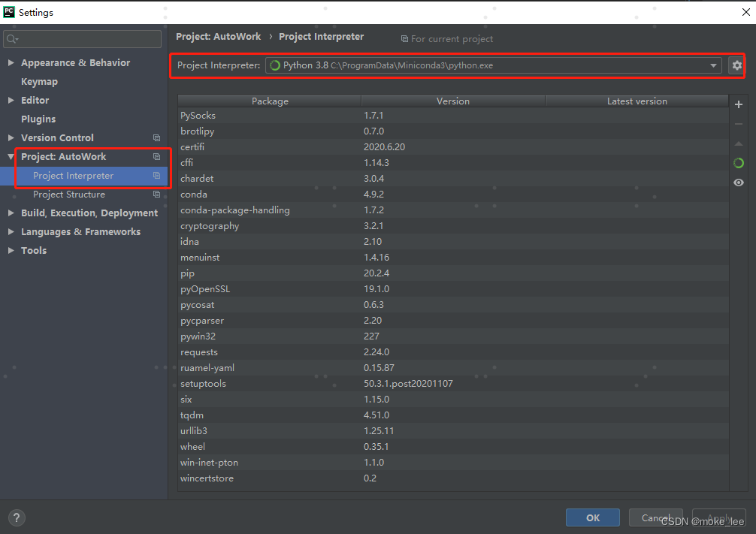Select the setuptools package row
This screenshot has height=534, width=756.
(453, 384)
